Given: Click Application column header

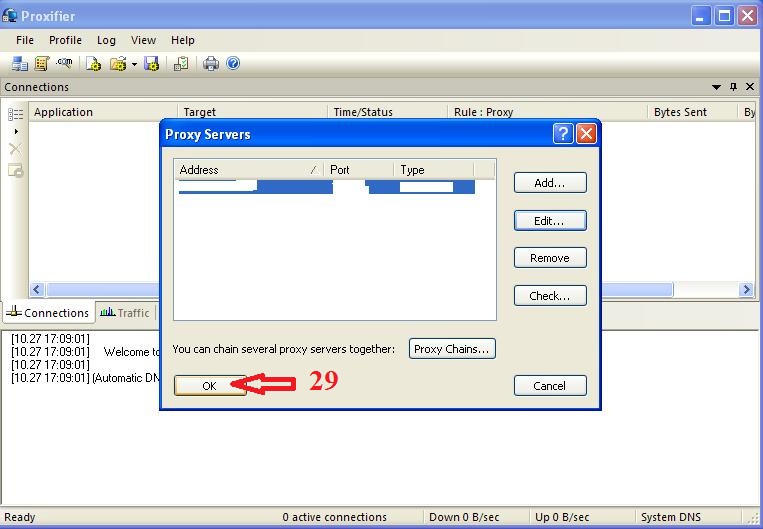Looking at the screenshot, I should pos(103,112).
